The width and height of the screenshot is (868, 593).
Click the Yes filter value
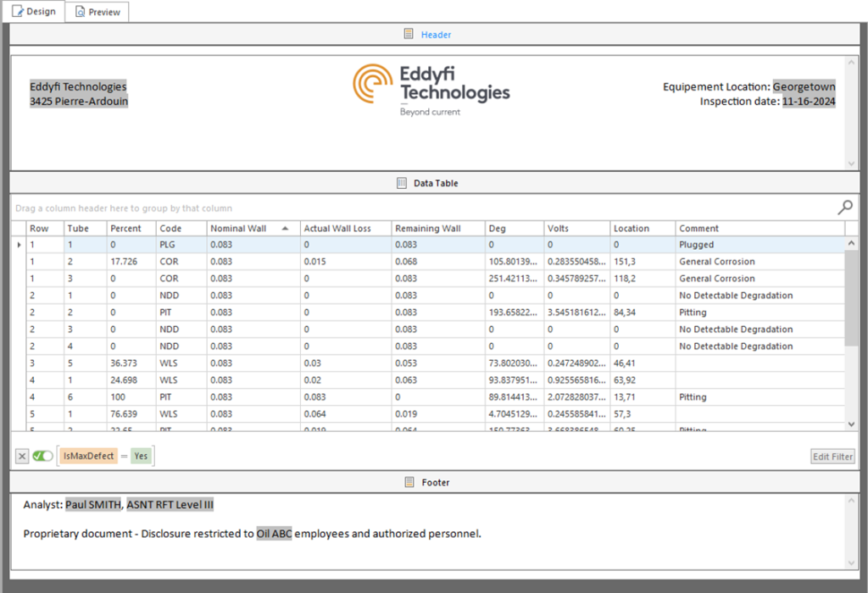click(x=141, y=457)
